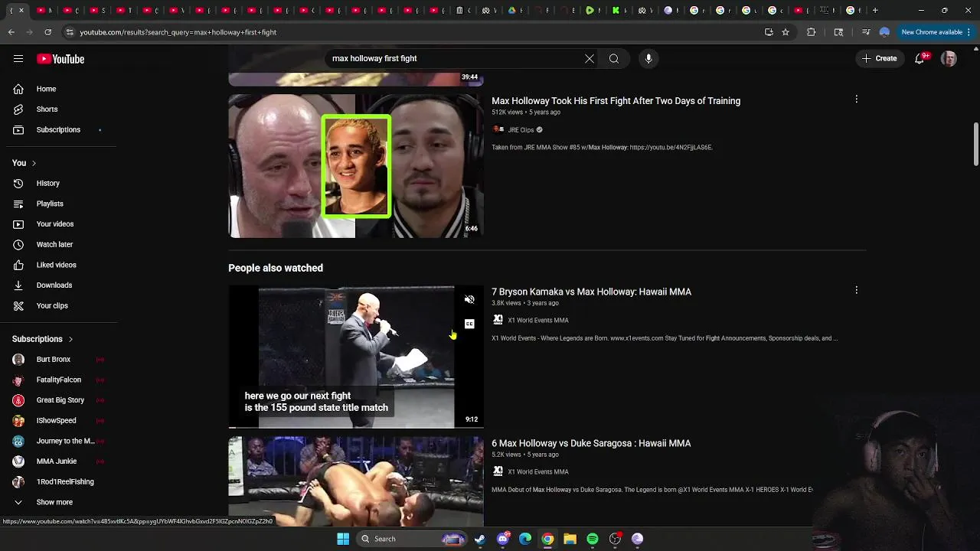This screenshot has height=551, width=980.
Task: Open video title 'Max Holloway Took His First Fight'
Action: click(x=616, y=101)
